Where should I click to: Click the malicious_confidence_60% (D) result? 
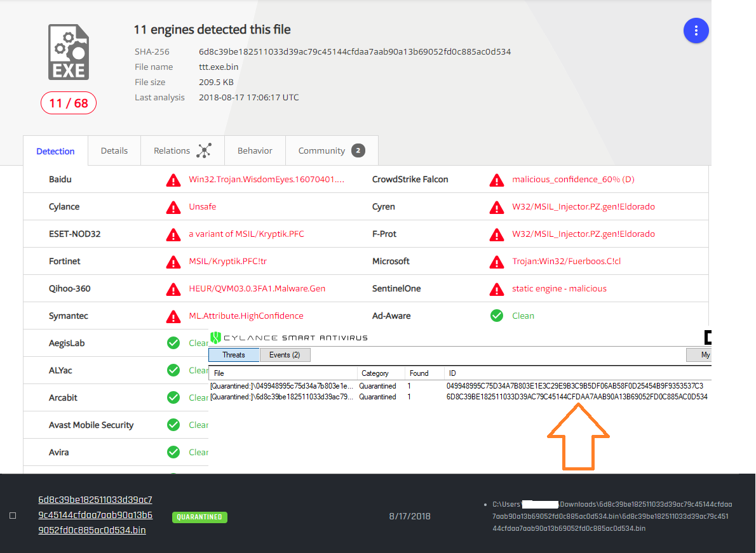tap(573, 179)
